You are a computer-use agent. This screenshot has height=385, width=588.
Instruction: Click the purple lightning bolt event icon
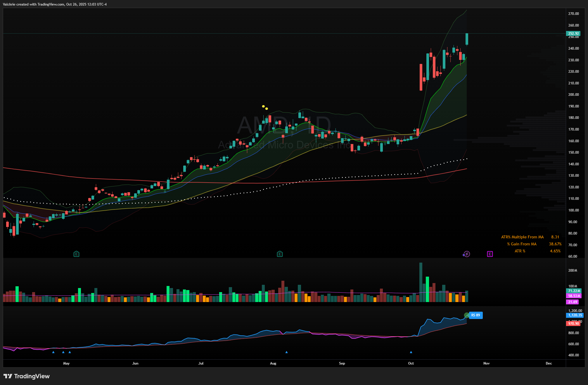(x=466, y=254)
